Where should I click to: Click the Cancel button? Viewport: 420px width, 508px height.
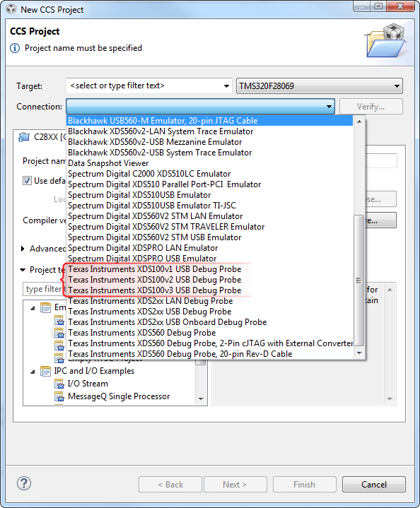tap(374, 485)
